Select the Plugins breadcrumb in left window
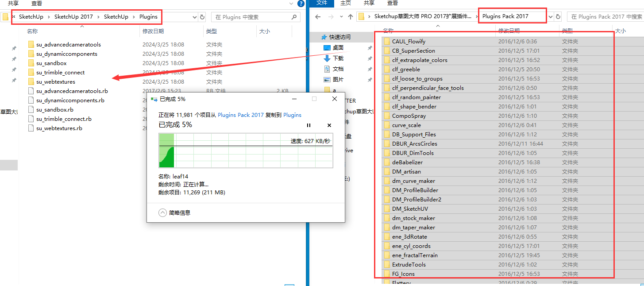The height and width of the screenshot is (286, 644). click(148, 17)
